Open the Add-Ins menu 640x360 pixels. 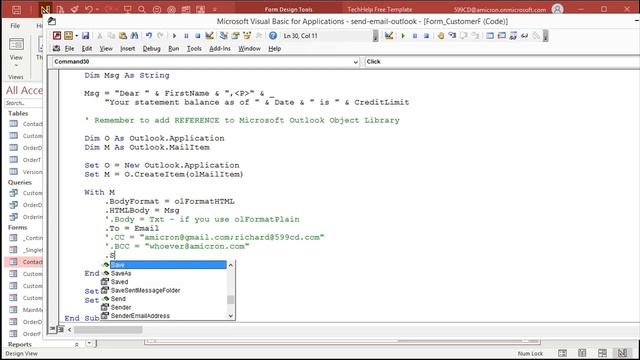pos(220,49)
